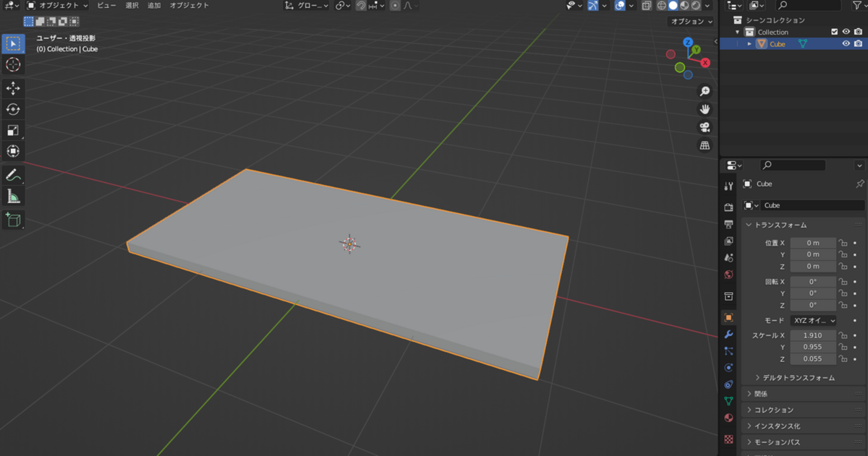Toggle camera view with camera icon
868x456 pixels.
click(x=705, y=127)
